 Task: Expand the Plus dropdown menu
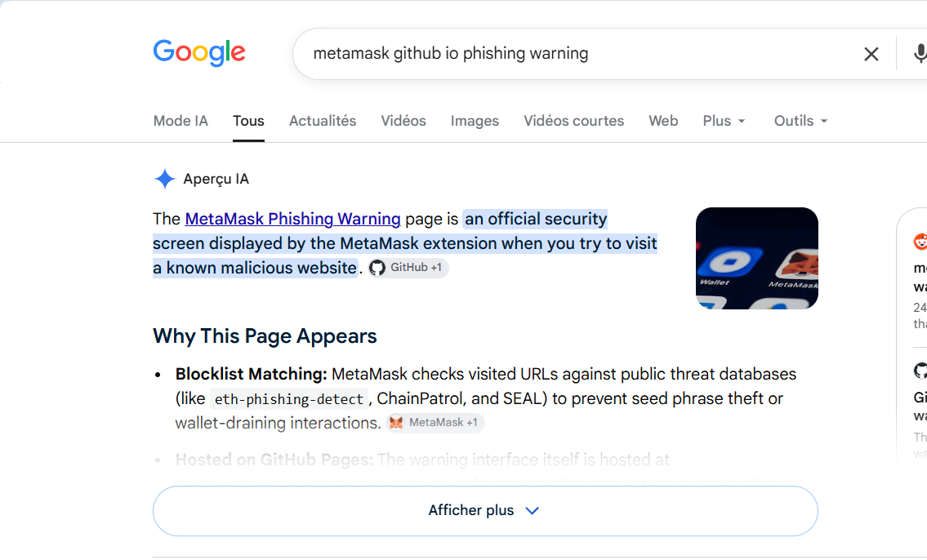pos(724,121)
